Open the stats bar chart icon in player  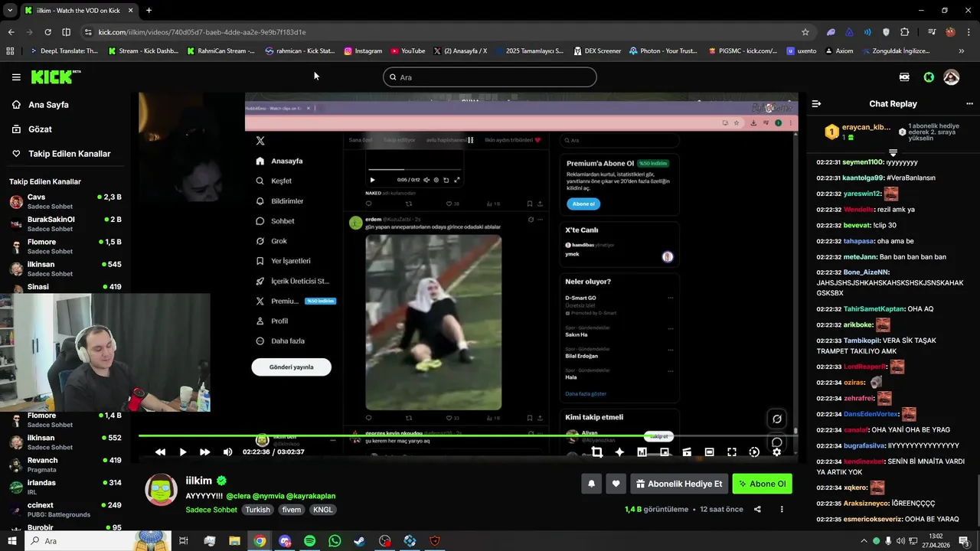(642, 452)
